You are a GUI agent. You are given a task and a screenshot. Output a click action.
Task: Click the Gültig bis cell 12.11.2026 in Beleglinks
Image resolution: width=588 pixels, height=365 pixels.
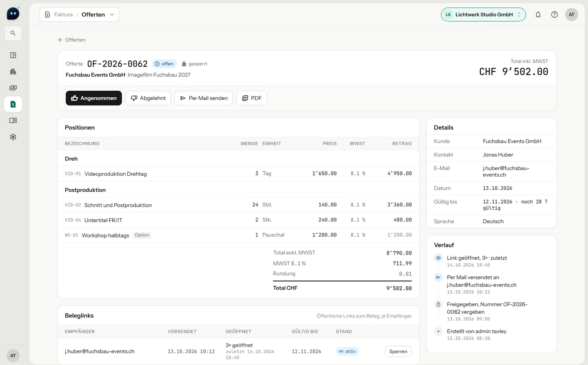tap(306, 352)
